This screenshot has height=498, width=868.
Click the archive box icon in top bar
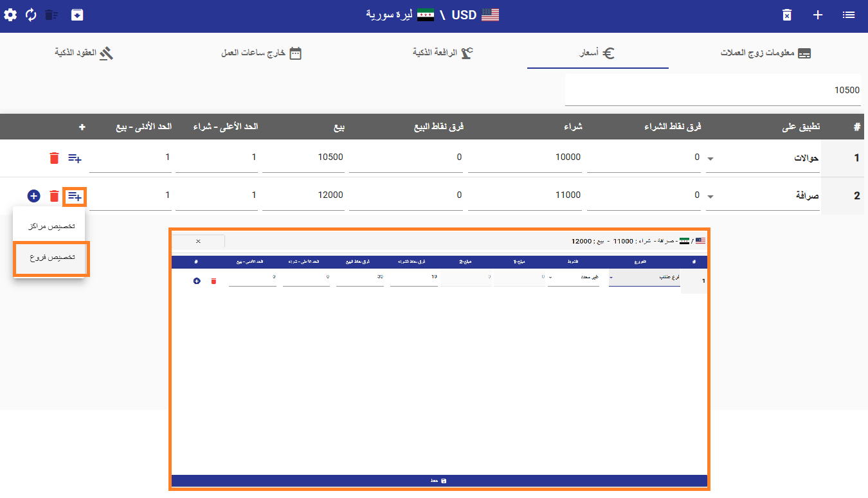coord(77,15)
